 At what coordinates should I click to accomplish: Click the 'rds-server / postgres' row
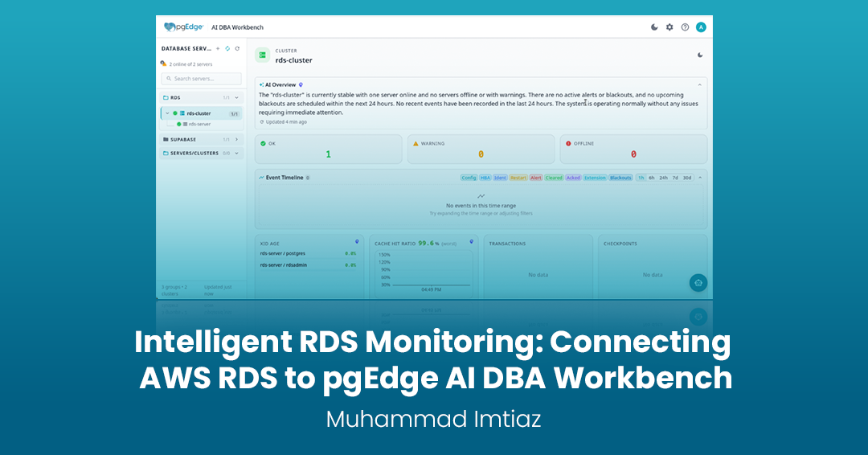click(x=309, y=253)
